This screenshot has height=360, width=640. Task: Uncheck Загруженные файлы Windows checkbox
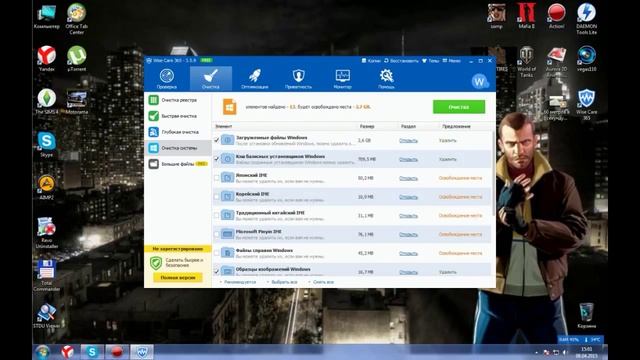(x=217, y=140)
